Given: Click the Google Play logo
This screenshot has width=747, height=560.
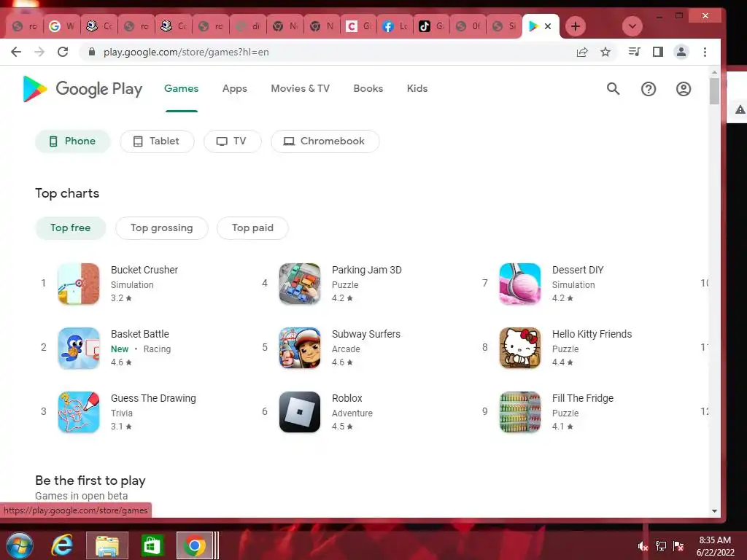Looking at the screenshot, I should point(82,88).
